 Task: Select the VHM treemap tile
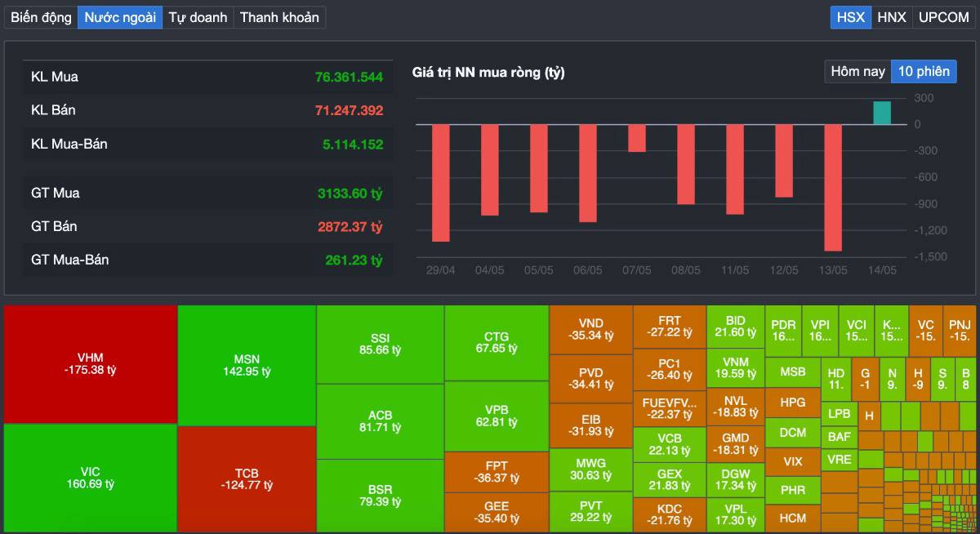coord(91,364)
